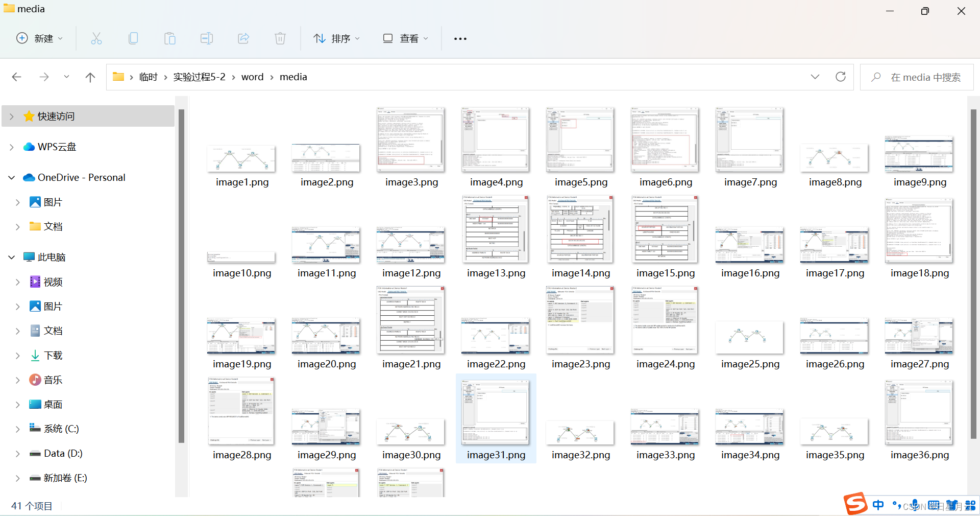Open 下载 folder in sidebar

[x=53, y=356]
